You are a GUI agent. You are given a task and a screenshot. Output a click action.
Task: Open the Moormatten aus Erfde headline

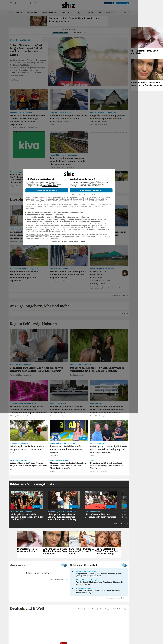coord(68,465)
